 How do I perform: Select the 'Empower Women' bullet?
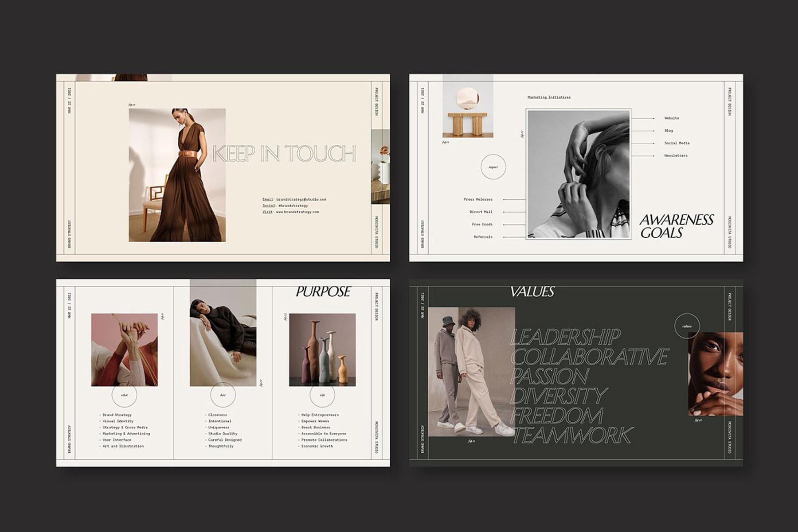tap(313, 421)
